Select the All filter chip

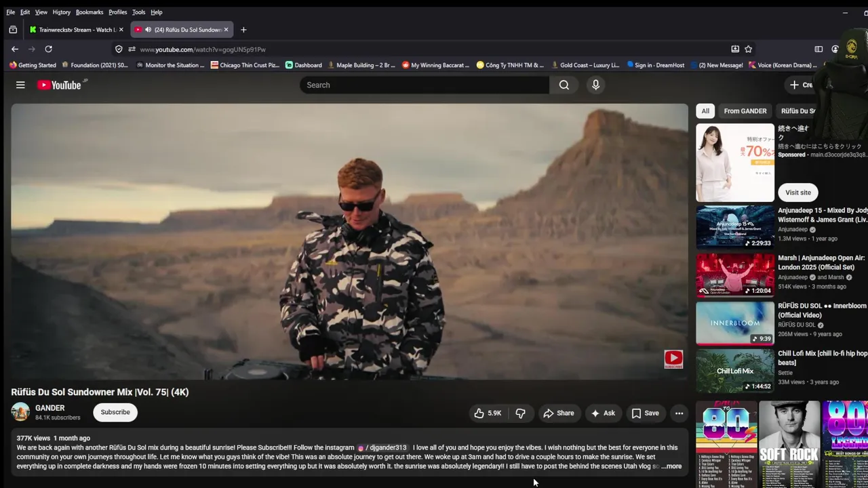click(x=705, y=111)
